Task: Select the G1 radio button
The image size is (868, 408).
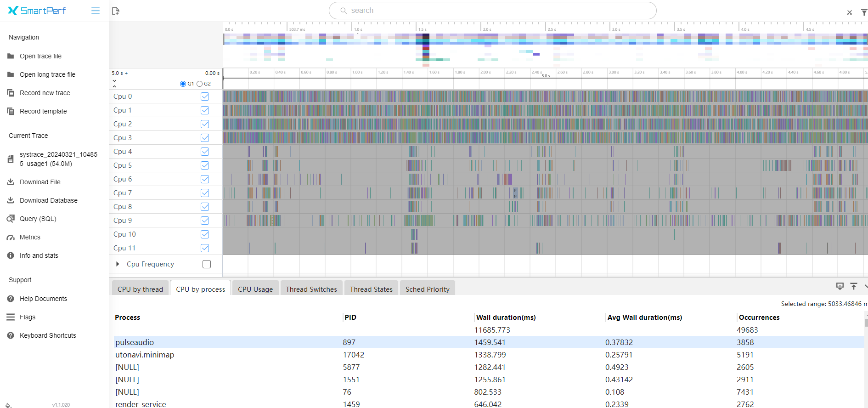Action: coord(183,84)
